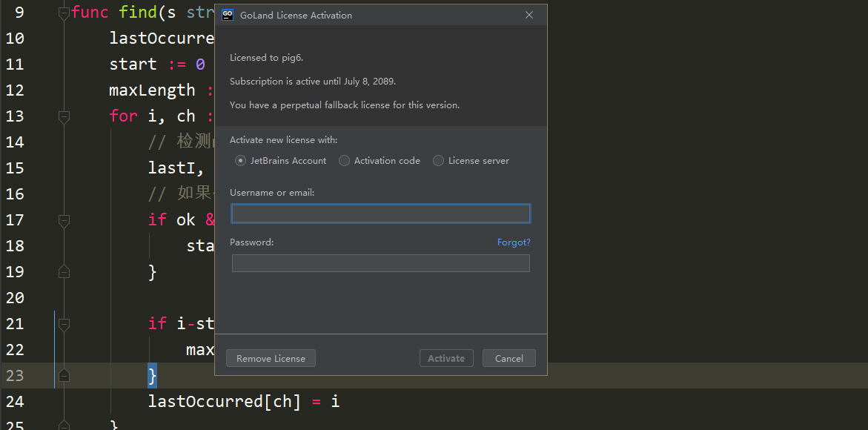Toggle fold end marker on line 23

click(x=64, y=376)
